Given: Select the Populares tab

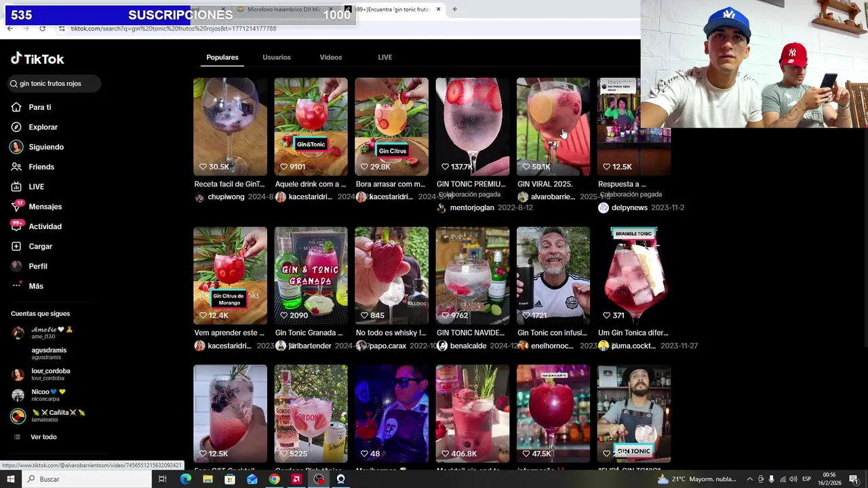Looking at the screenshot, I should pos(222,57).
